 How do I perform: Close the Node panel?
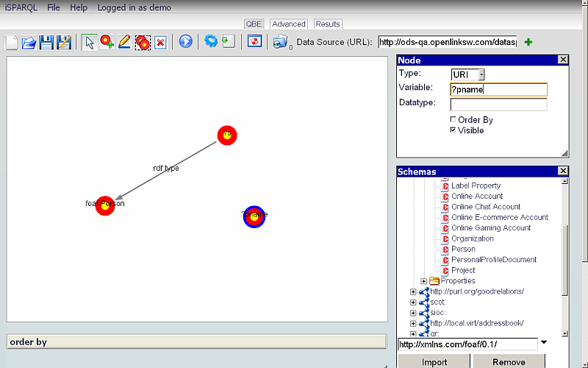563,60
